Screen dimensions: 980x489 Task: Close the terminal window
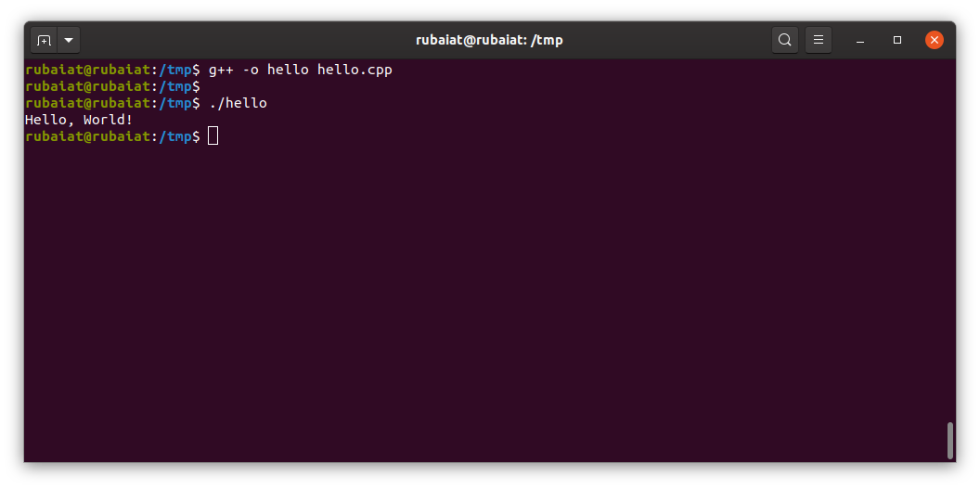935,40
